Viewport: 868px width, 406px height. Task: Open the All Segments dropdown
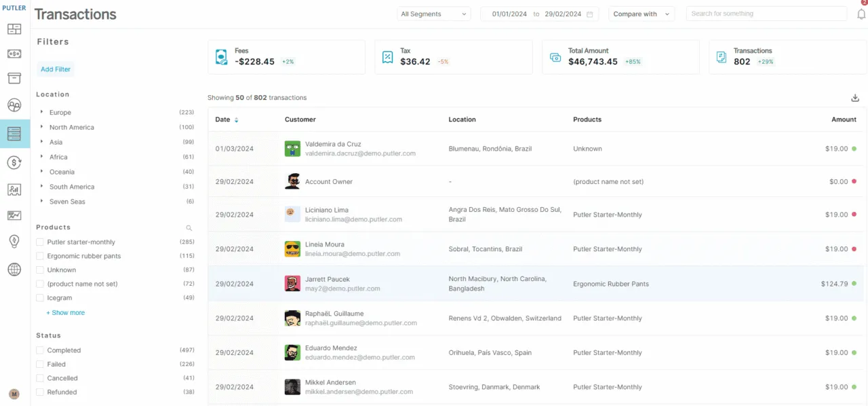pyautogui.click(x=434, y=14)
